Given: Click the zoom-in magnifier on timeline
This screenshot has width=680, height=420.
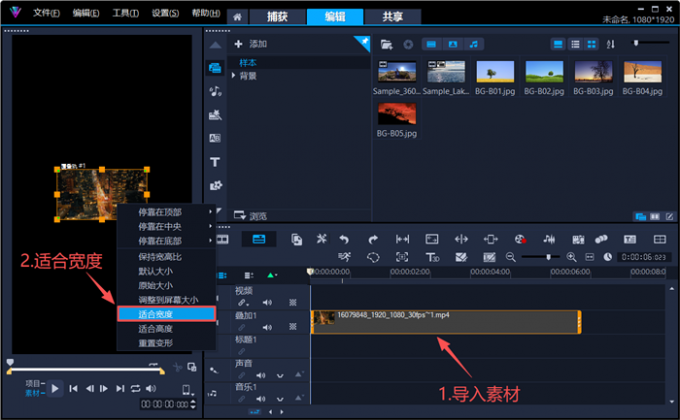Looking at the screenshot, I should 572,257.
